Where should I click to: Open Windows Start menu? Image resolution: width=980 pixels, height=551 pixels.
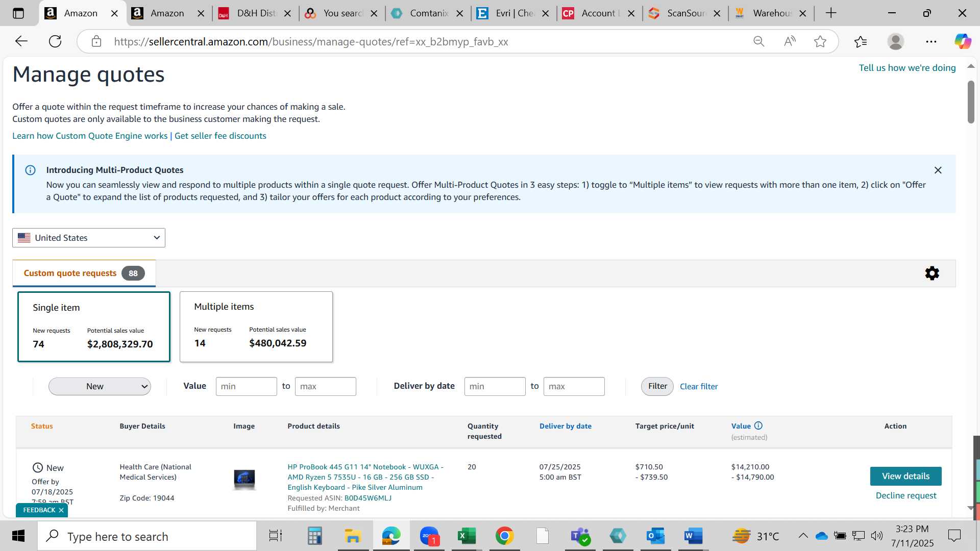pyautogui.click(x=18, y=536)
